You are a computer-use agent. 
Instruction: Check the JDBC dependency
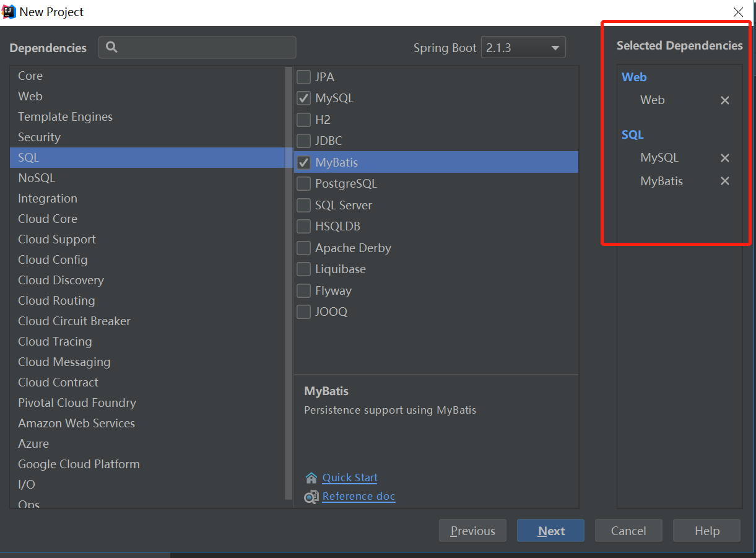(304, 141)
